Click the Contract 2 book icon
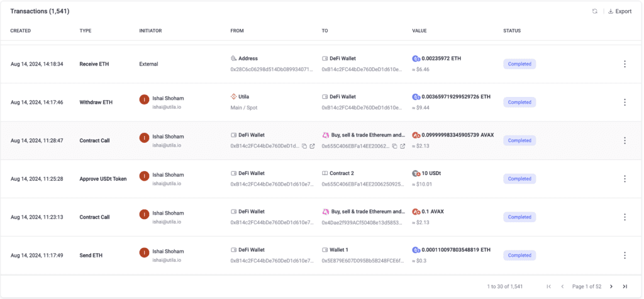This screenshot has height=299, width=644. pyautogui.click(x=325, y=173)
